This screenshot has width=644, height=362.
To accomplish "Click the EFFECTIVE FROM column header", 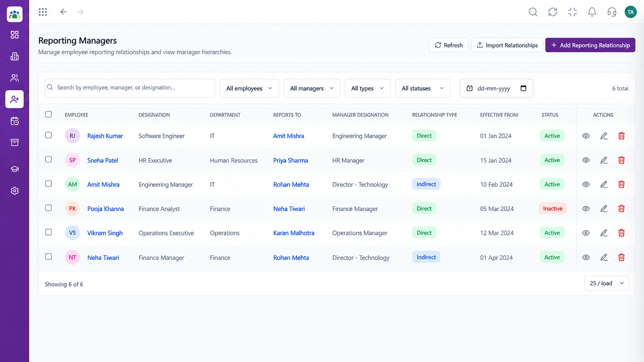I will [499, 115].
